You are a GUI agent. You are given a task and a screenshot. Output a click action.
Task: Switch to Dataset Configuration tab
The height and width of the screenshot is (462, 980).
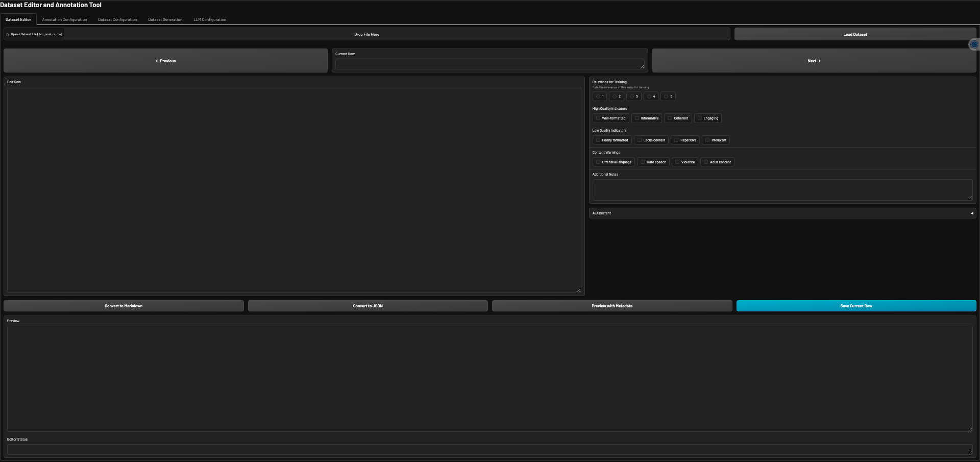117,20
